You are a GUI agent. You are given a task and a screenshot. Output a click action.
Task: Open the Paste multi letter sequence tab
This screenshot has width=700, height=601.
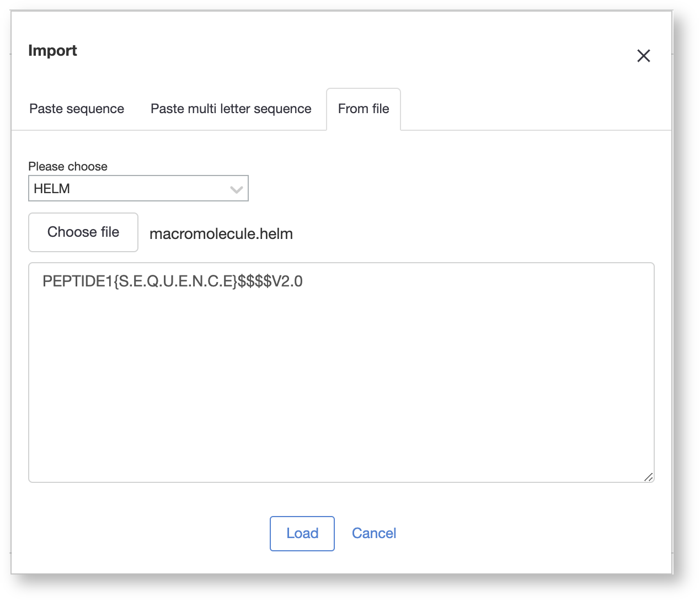[x=231, y=109]
